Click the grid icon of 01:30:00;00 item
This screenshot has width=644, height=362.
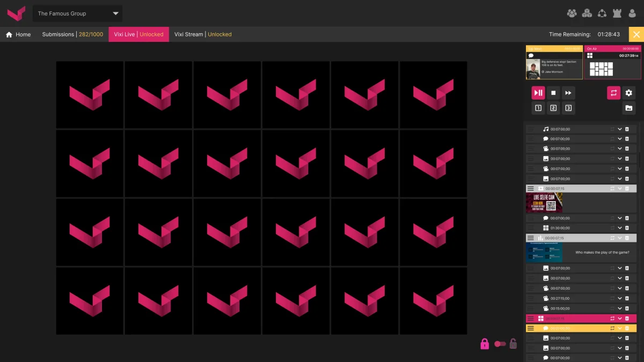point(546,228)
